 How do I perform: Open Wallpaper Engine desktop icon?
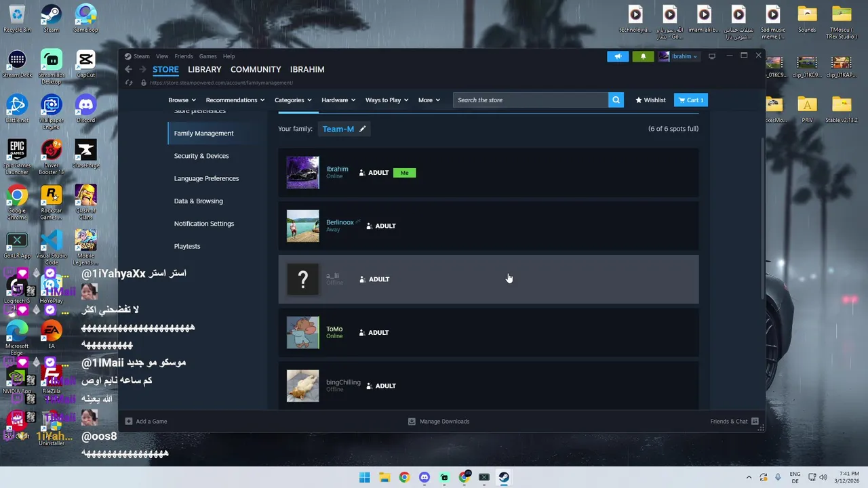coord(52,113)
